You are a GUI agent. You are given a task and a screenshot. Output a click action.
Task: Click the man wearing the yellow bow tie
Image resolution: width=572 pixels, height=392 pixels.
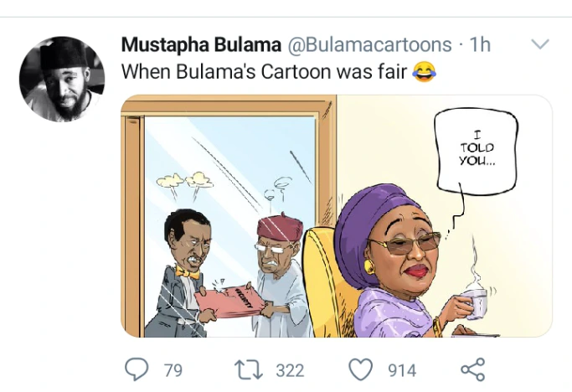(183, 274)
